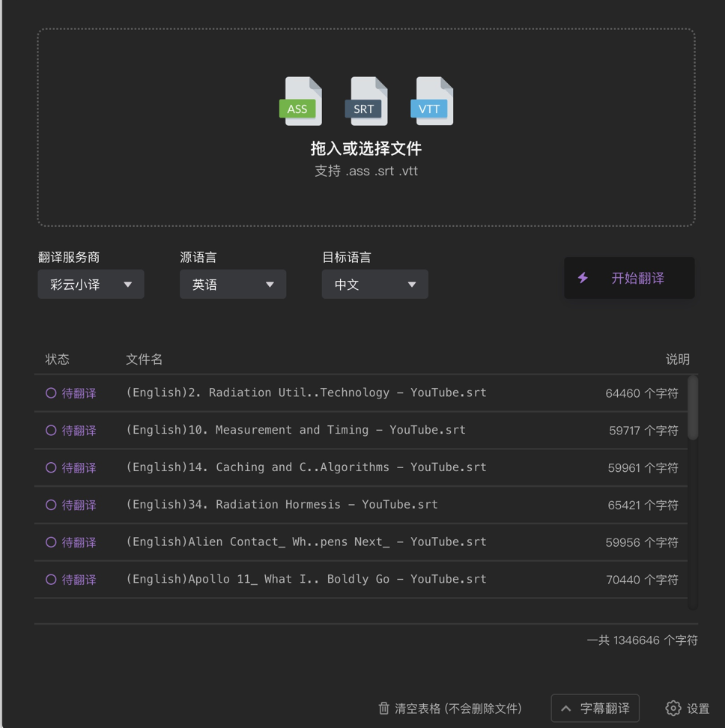Select status circle of Radiation Util..Technology row
725x728 pixels.
click(51, 392)
